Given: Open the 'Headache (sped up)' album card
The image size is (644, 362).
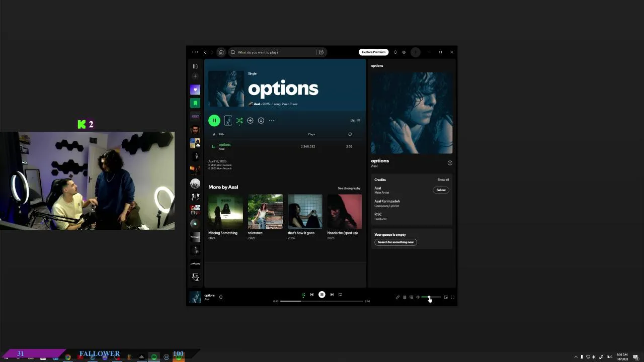Looking at the screenshot, I should (x=345, y=217).
